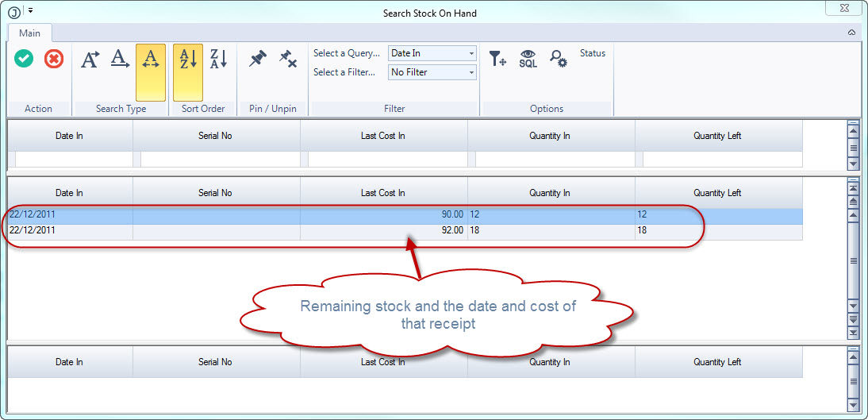Screen dimensions: 868x420
Task: Focus the Last Cost In filter input box
Action: (x=387, y=160)
